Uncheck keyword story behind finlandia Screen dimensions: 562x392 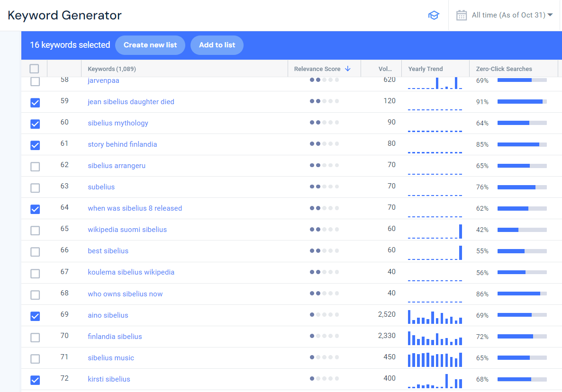(35, 145)
